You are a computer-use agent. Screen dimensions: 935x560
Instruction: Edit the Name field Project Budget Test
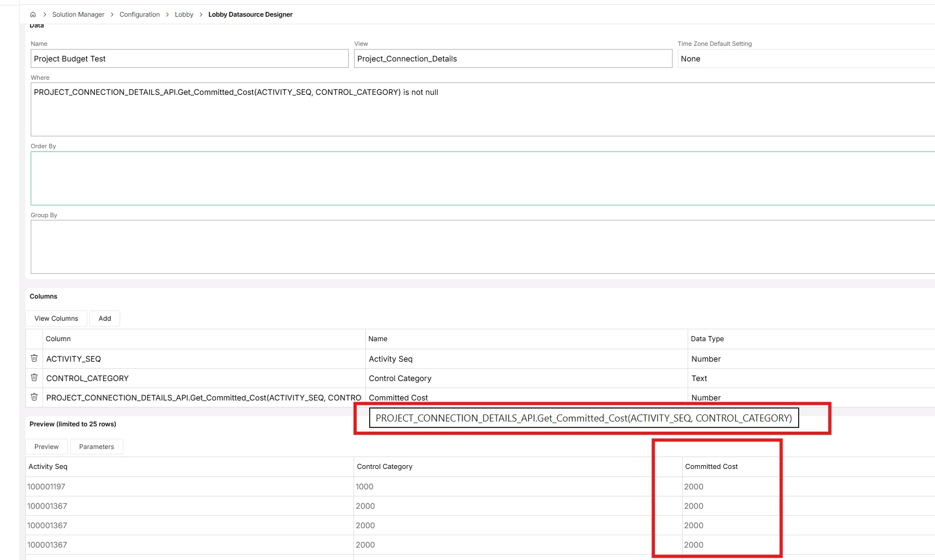[190, 59]
